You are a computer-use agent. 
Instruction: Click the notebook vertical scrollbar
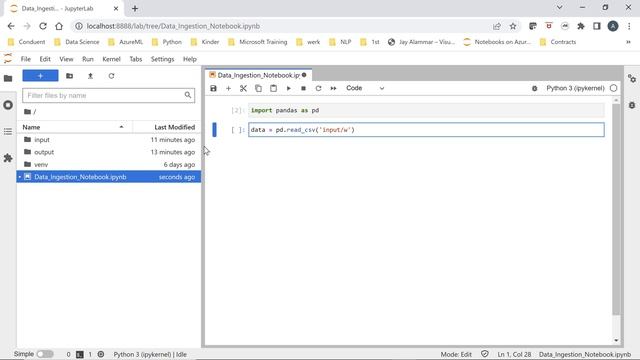click(616, 210)
